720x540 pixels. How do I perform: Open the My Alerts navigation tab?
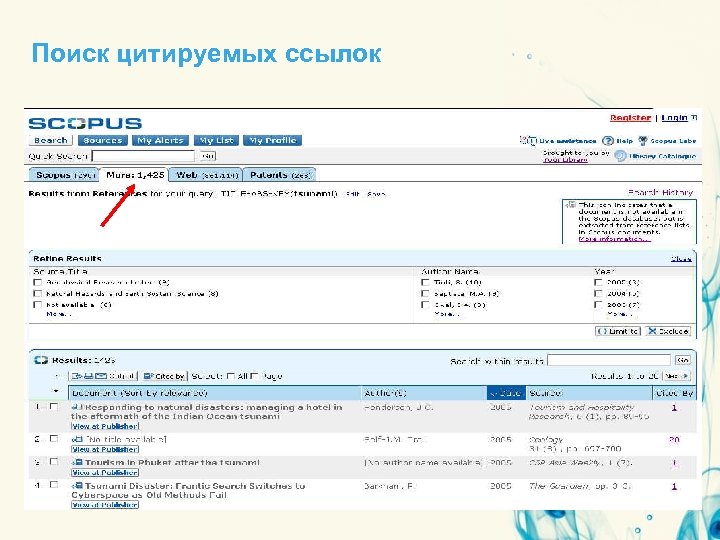(160, 141)
